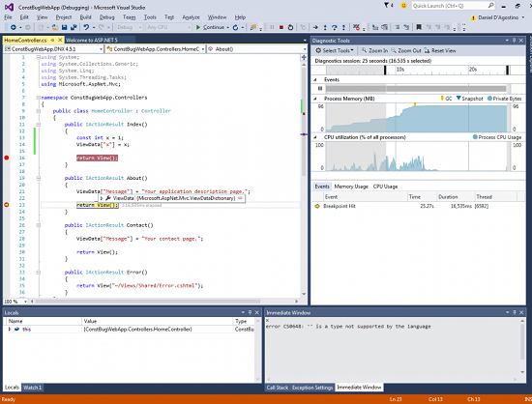
Task: Click the Navigate Backward toolbar icon
Action: (14, 27)
